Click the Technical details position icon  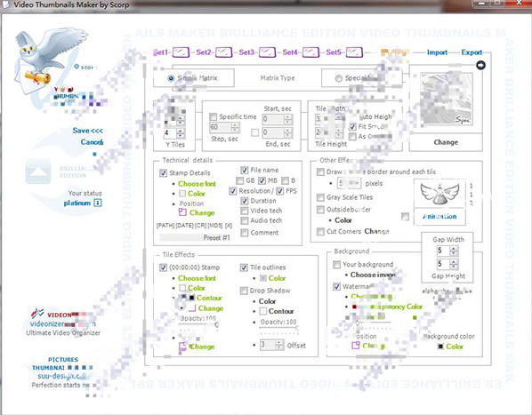tap(182, 212)
